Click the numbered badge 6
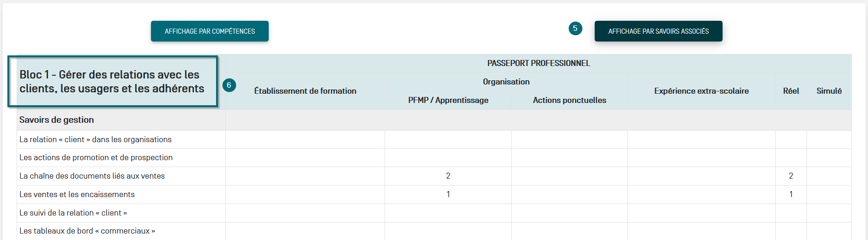The image size is (868, 240). click(229, 85)
